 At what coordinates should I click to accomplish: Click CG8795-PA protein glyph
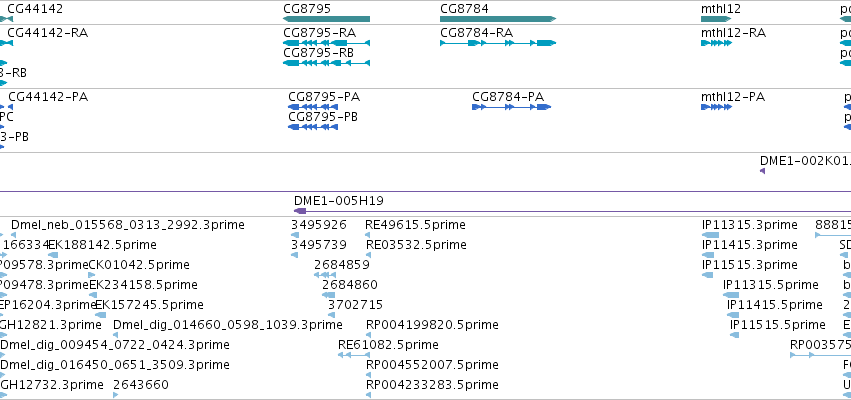click(313, 107)
